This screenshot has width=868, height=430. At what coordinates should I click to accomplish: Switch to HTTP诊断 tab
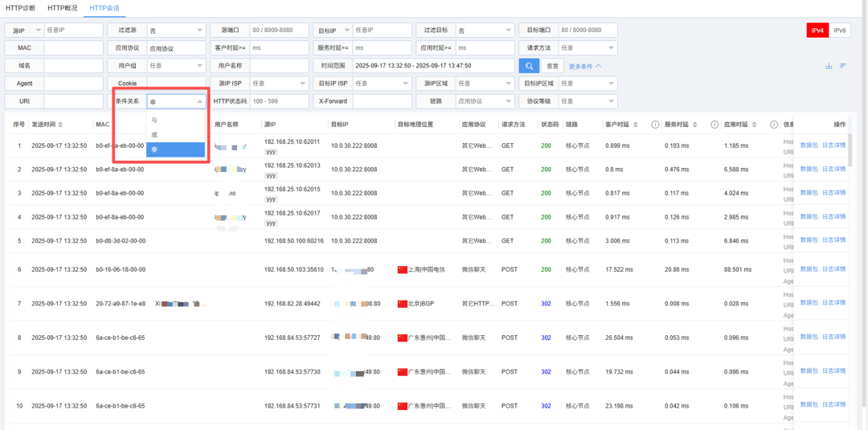pyautogui.click(x=20, y=8)
